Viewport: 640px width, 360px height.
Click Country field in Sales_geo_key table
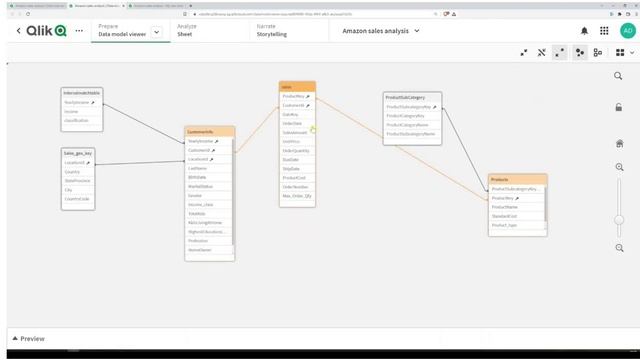coord(78,172)
